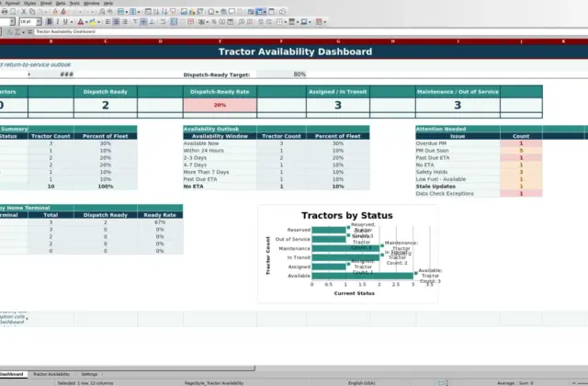
Task: Select the Tractor Availability Dashboard title cell
Action: click(295, 51)
